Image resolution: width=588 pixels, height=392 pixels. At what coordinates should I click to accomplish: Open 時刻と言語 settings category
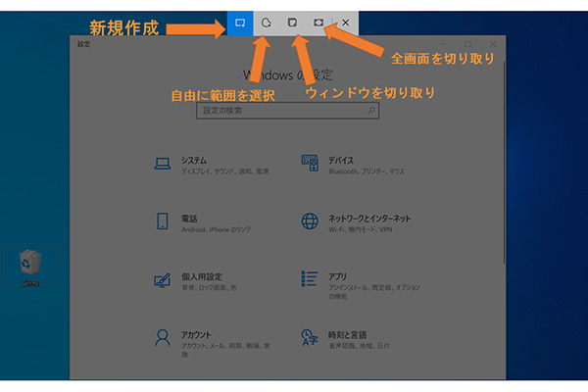(347, 340)
